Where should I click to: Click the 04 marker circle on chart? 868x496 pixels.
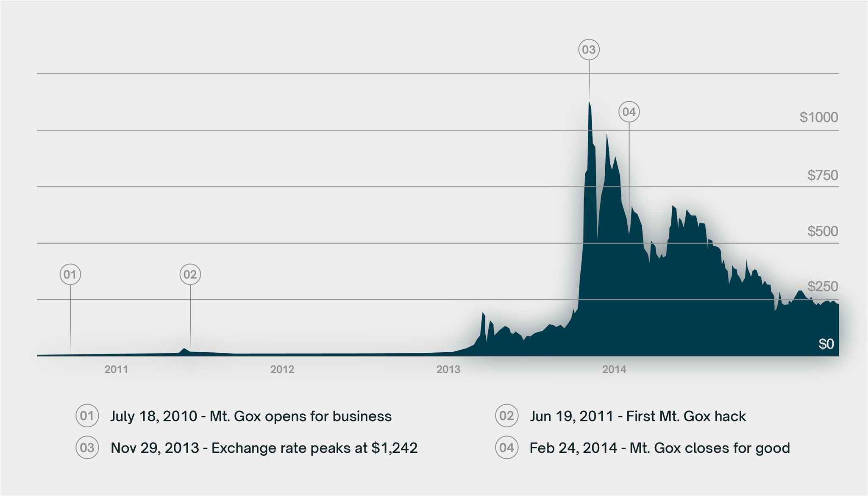click(629, 112)
